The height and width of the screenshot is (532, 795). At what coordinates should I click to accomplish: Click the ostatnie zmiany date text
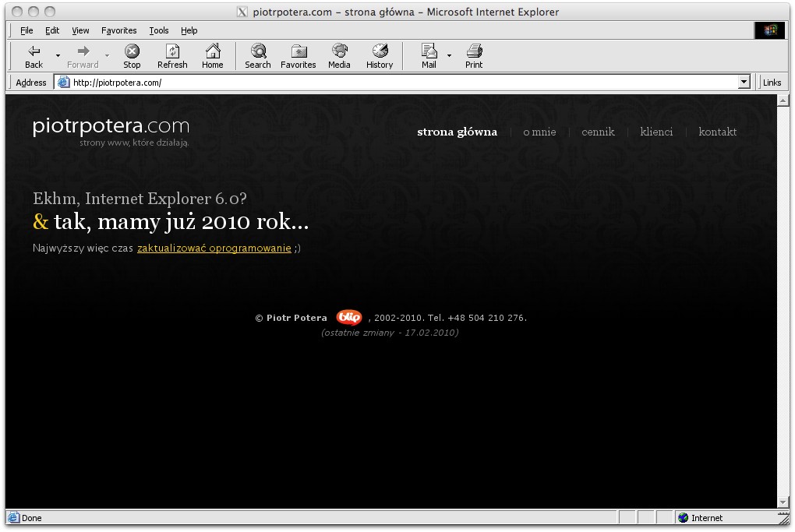pos(390,333)
